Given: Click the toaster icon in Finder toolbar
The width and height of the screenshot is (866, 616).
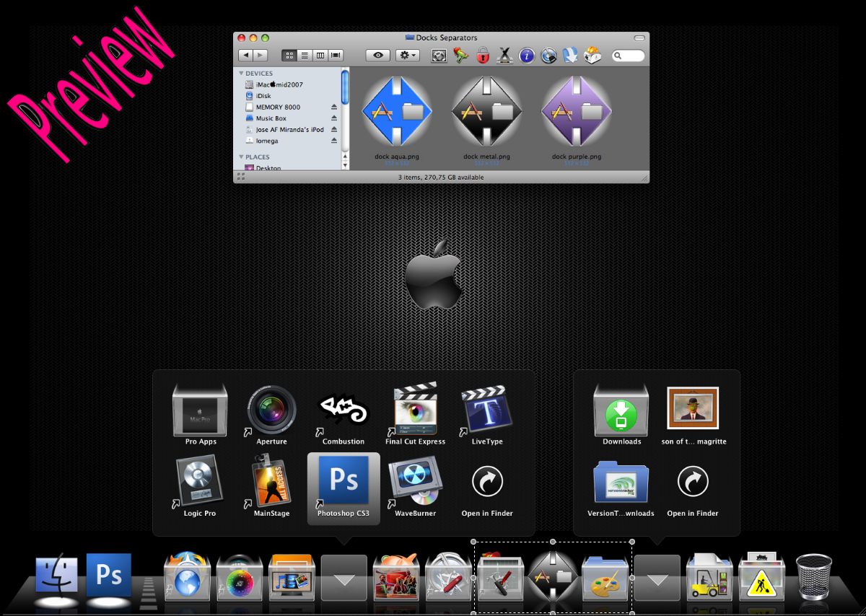Looking at the screenshot, I should [x=592, y=56].
